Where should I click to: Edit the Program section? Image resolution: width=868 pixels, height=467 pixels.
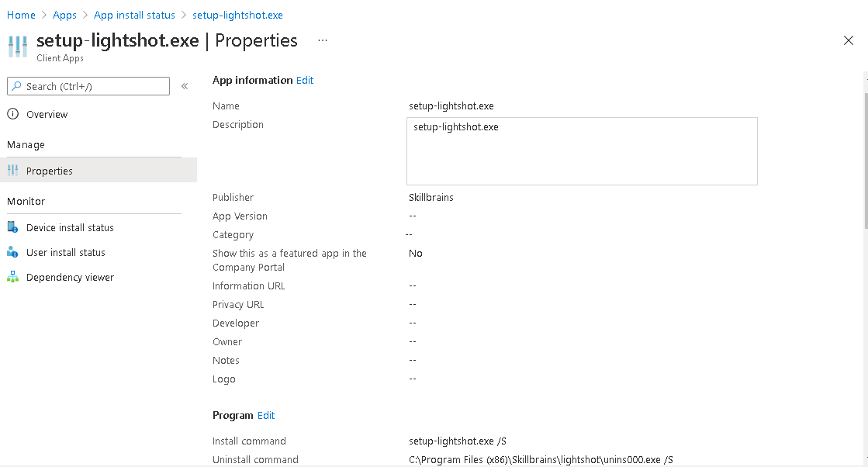coord(266,415)
